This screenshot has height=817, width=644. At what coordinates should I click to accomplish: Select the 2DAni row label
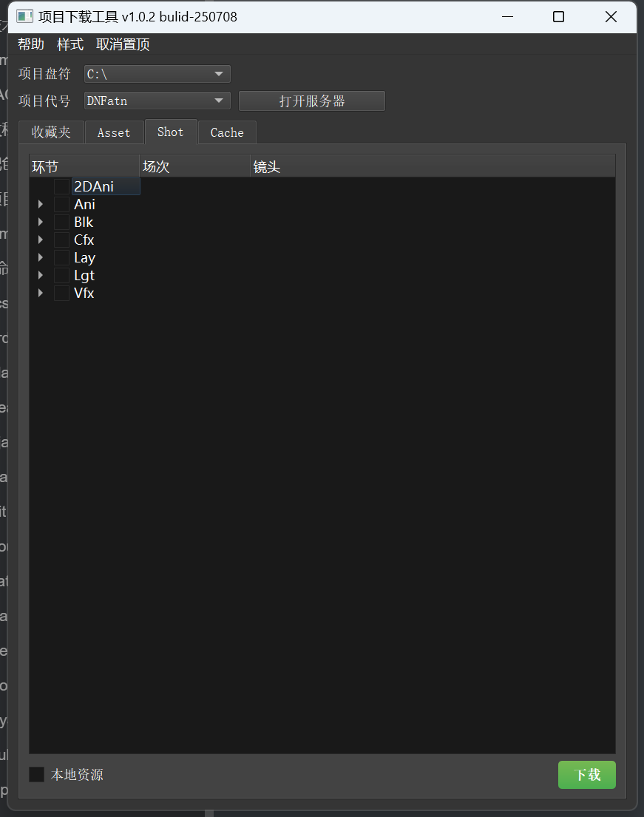pos(94,186)
